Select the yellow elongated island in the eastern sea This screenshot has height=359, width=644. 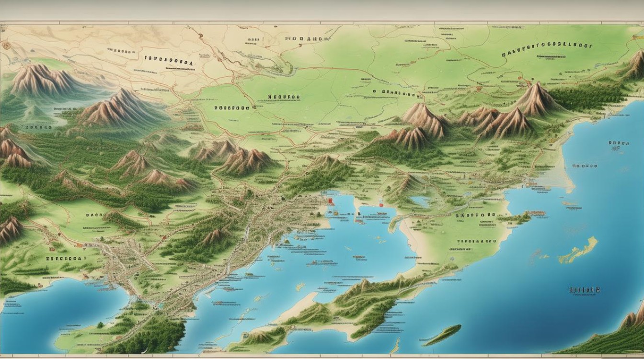[578, 250]
